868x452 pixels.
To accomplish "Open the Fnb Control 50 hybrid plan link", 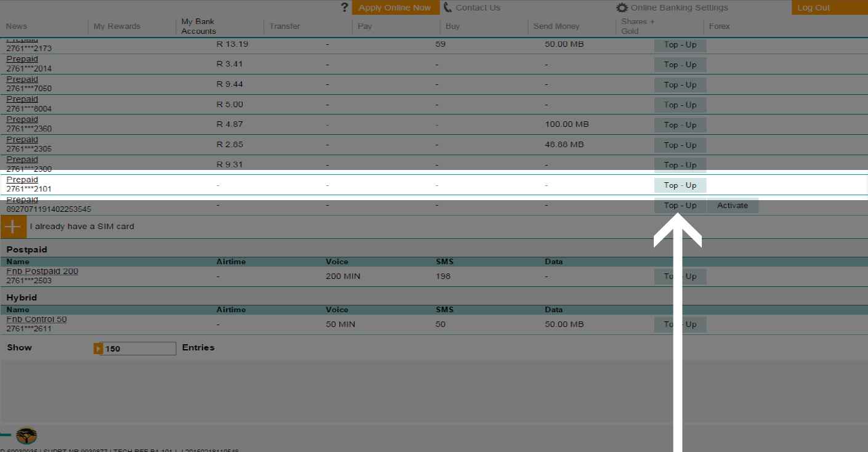I will point(36,319).
